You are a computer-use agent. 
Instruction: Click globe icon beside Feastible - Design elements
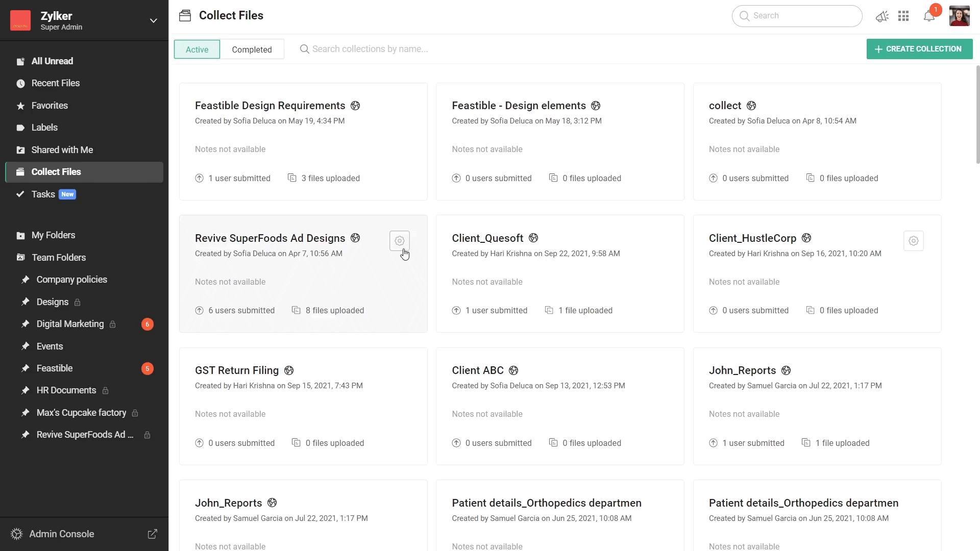[x=596, y=106]
